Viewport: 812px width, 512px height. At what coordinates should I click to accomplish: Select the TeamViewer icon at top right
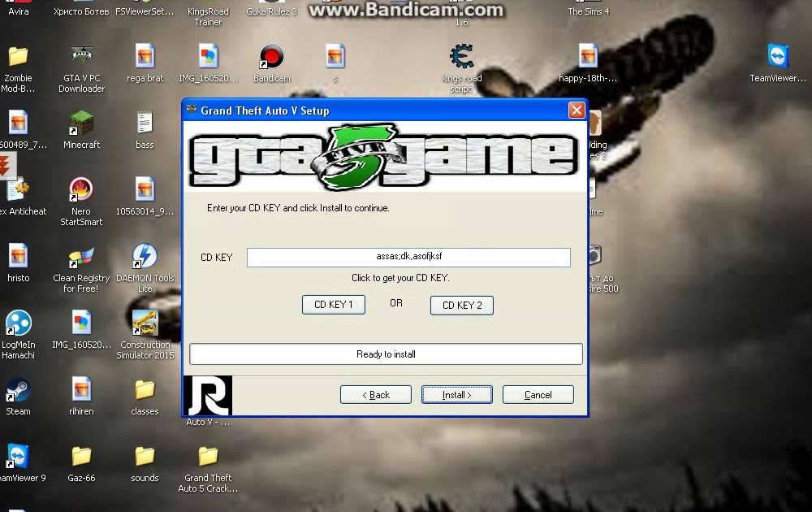tap(778, 56)
